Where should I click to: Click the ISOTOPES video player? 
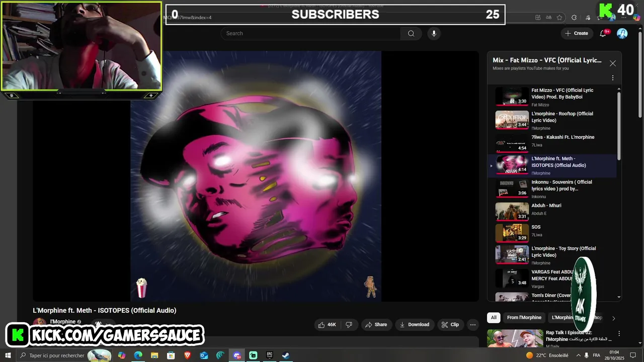(256, 176)
